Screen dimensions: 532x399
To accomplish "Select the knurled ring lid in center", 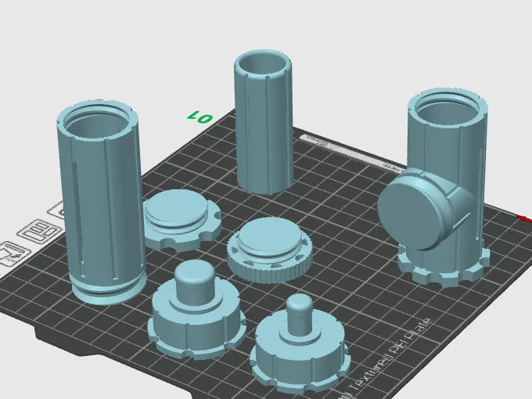I will click(x=270, y=250).
